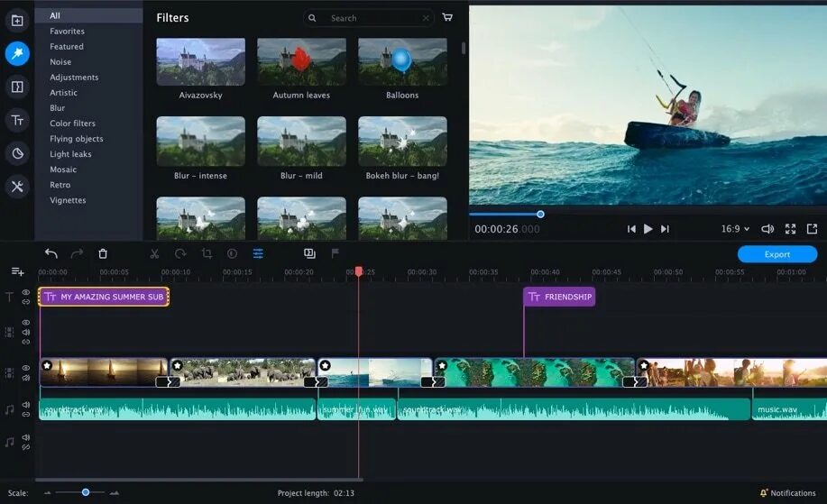
Task: Toggle link on the overlay track
Action: pyautogui.click(x=26, y=342)
